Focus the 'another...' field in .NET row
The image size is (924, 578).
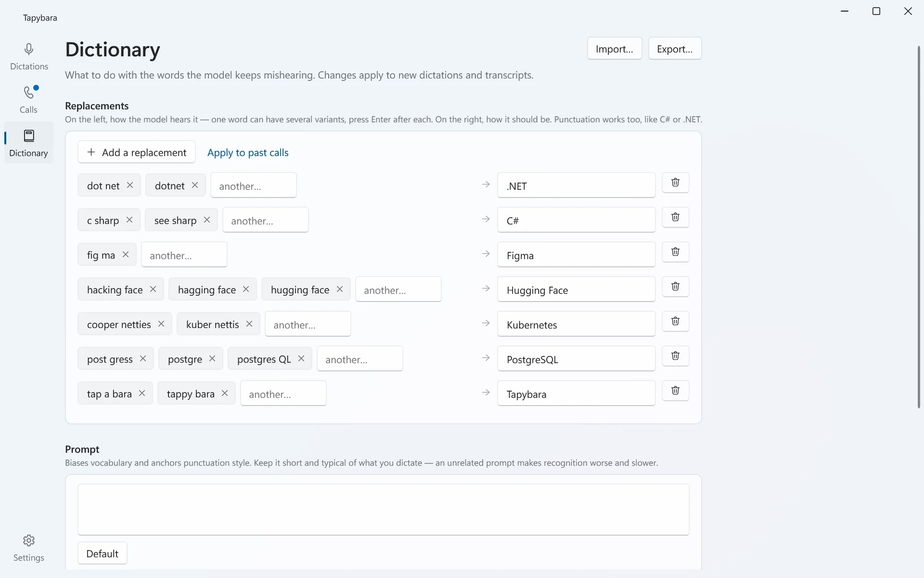coord(254,185)
